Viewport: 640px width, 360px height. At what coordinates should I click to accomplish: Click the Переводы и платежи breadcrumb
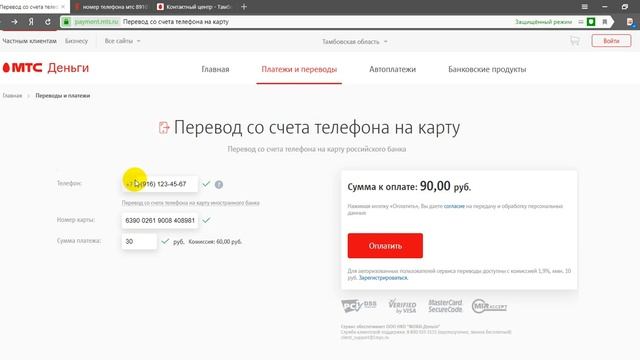[63, 96]
